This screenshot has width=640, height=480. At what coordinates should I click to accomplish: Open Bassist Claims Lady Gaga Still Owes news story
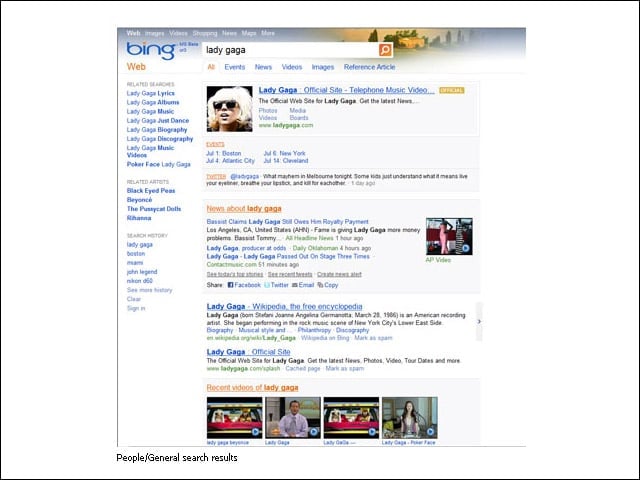point(288,222)
